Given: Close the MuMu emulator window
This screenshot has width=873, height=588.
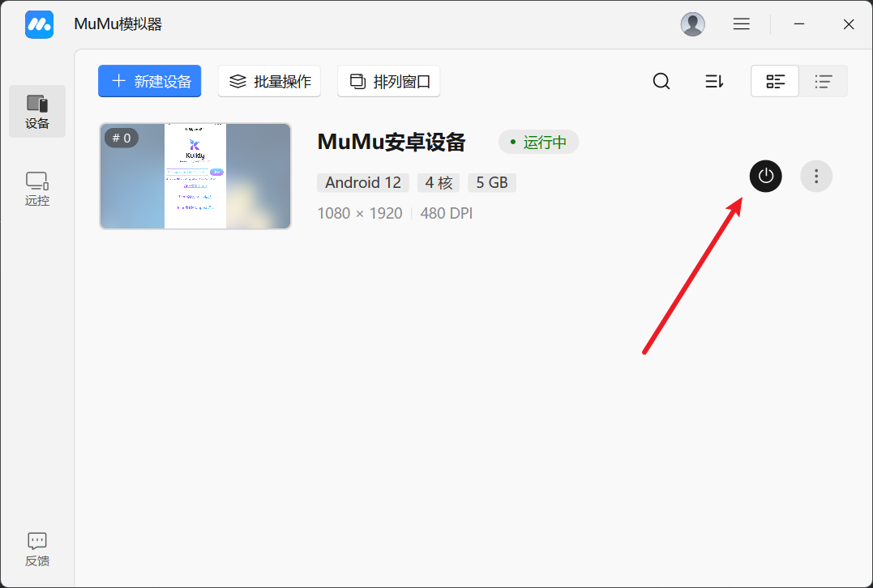Looking at the screenshot, I should [849, 24].
